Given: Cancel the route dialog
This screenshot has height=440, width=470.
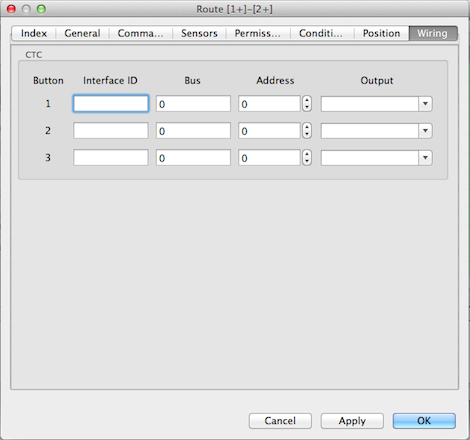Looking at the screenshot, I should (280, 421).
